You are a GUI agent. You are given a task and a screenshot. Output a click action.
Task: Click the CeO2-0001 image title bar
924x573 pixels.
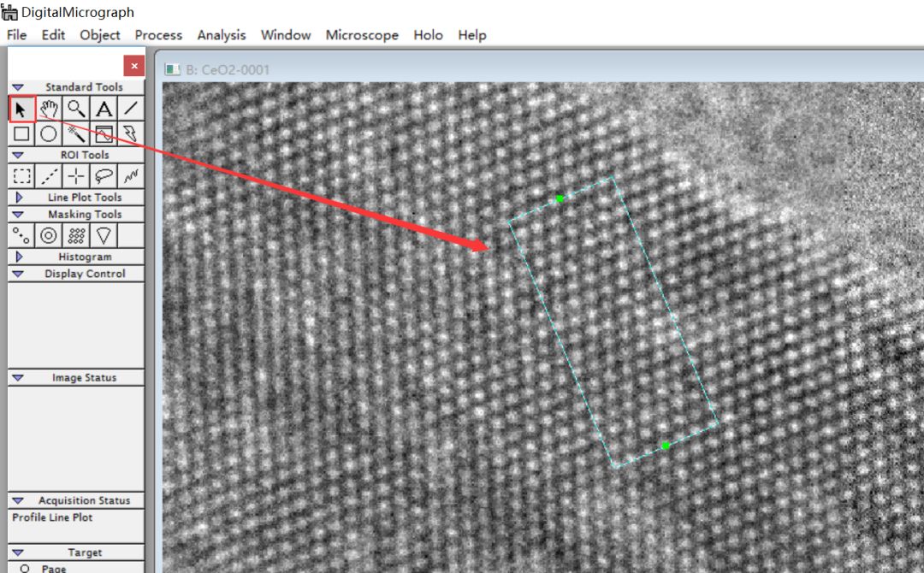[x=227, y=68]
